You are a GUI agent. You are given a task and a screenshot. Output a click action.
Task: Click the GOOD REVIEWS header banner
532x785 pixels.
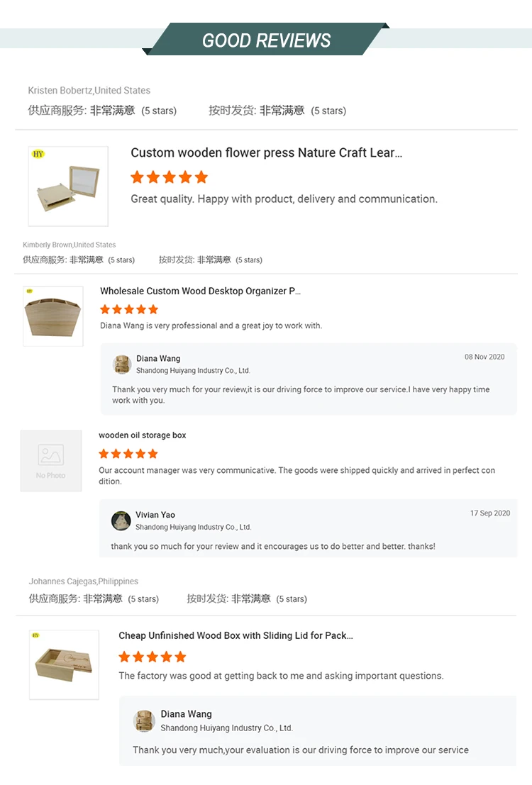coord(266,40)
